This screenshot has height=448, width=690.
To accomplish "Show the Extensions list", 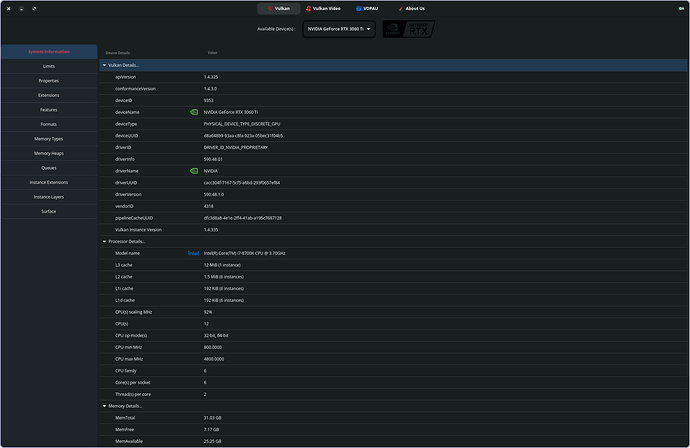I will click(49, 95).
